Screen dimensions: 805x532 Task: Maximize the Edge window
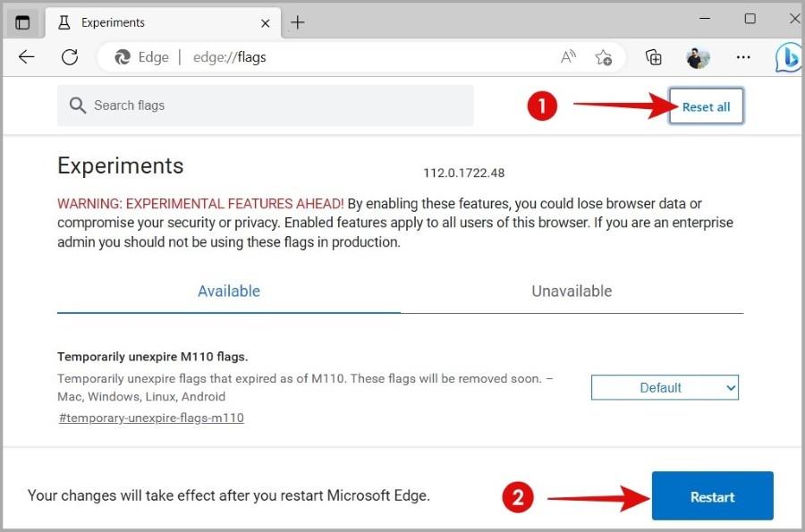[750, 19]
